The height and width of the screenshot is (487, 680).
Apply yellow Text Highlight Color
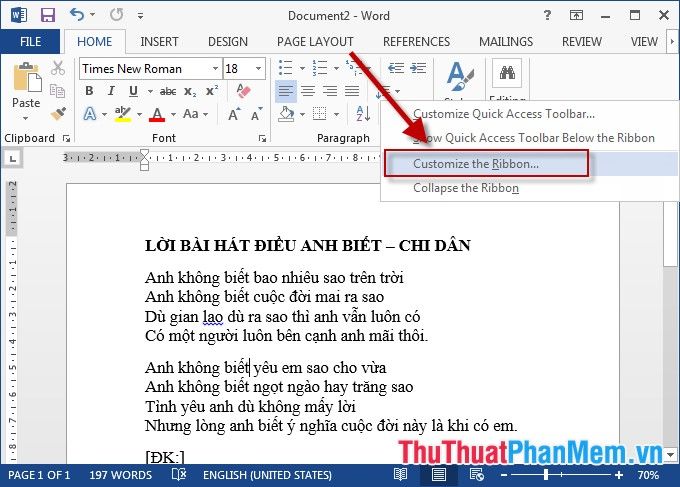123,114
